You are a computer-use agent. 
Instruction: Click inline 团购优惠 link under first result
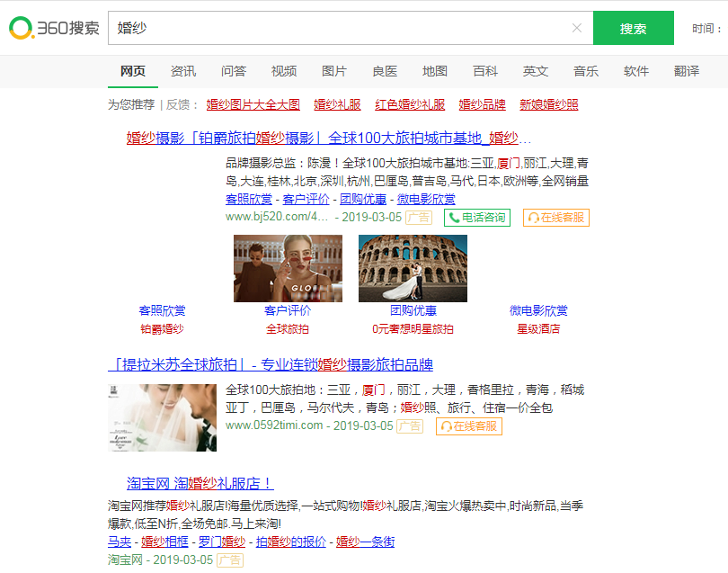coord(363,200)
